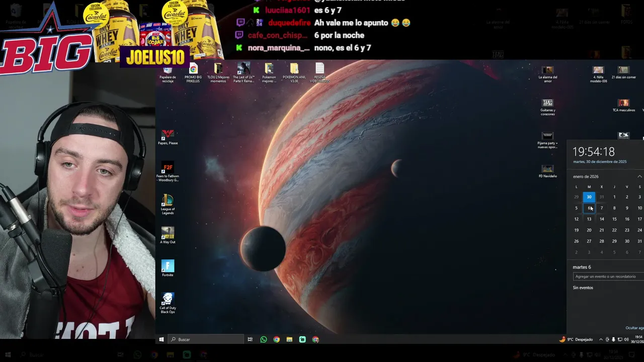This screenshot has width=644, height=362.
Task: Click the enero de 2026 month header
Action: coord(586,176)
